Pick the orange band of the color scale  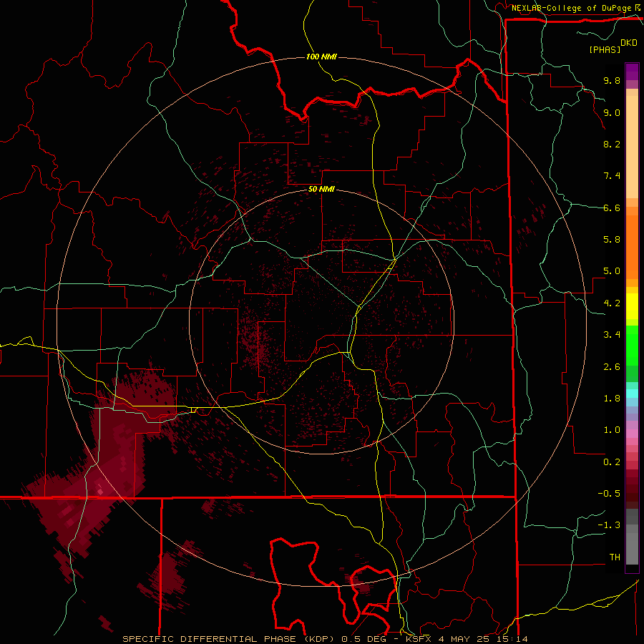pos(632,247)
